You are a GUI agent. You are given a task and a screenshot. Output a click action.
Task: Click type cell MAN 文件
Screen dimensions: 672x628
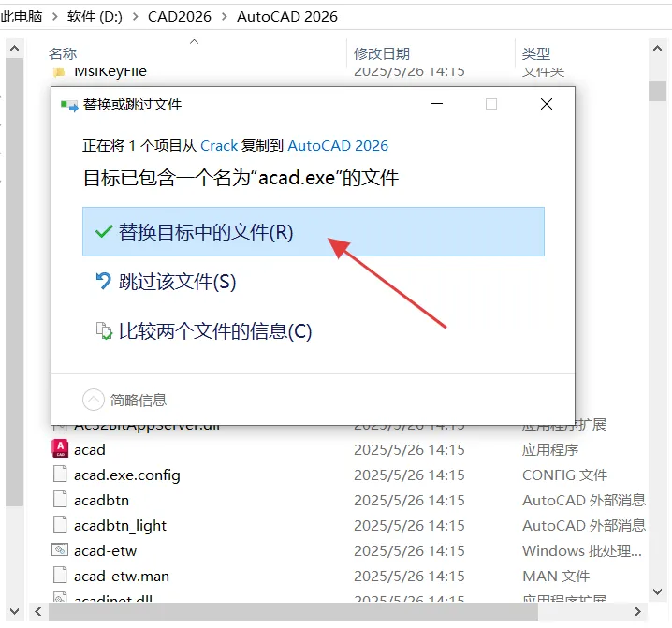click(x=556, y=577)
